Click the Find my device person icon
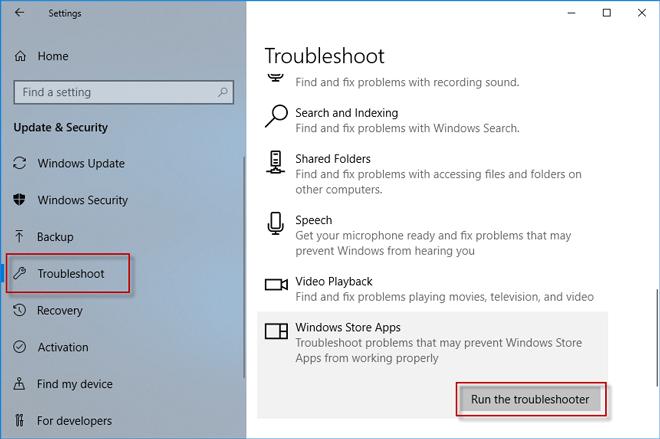This screenshot has width=660, height=439. [x=20, y=384]
